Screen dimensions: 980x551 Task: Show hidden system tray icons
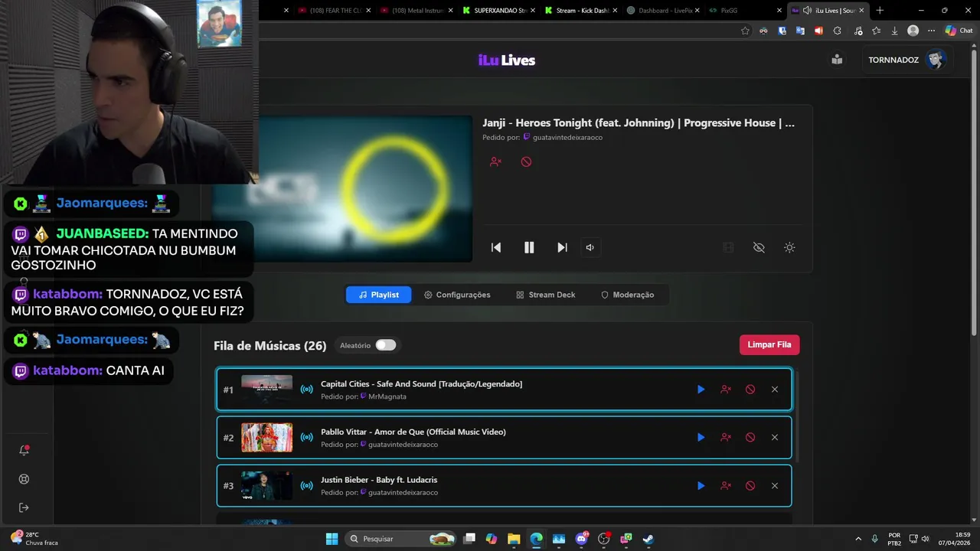coord(857,539)
